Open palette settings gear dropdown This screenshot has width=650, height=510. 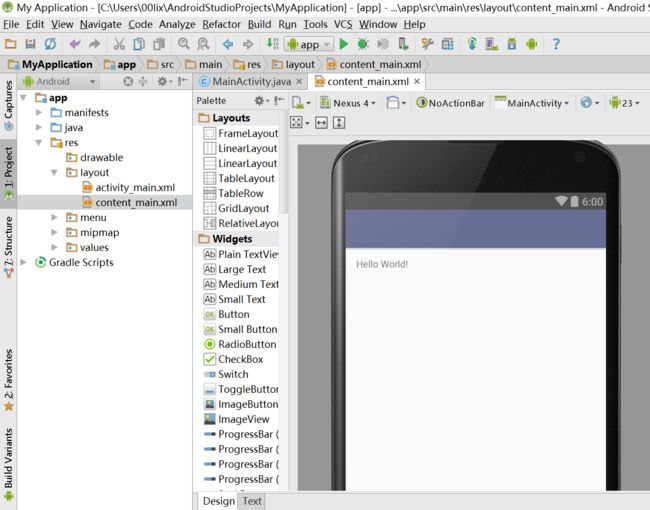pos(262,100)
